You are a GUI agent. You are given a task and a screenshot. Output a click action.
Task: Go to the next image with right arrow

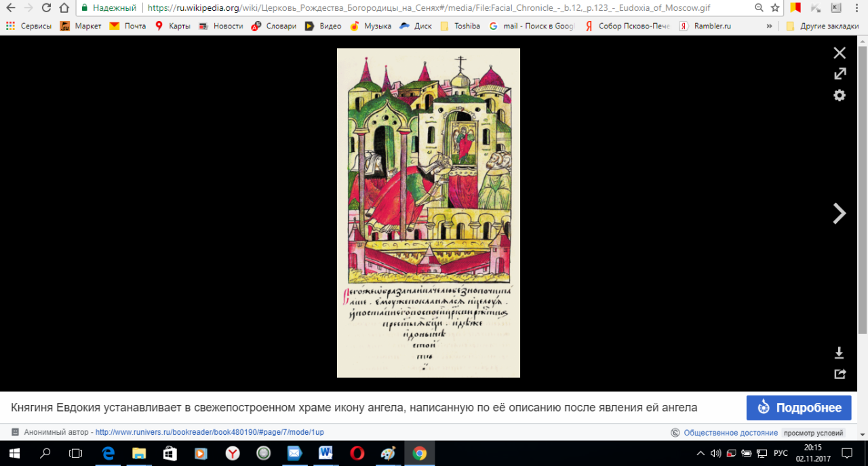[840, 214]
